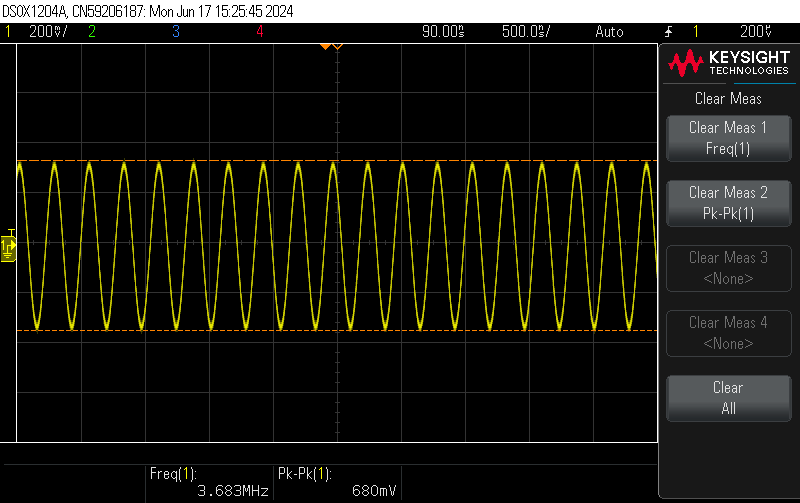Image resolution: width=800 pixels, height=503 pixels.
Task: Click the rising edge trigger icon
Action: 668,32
